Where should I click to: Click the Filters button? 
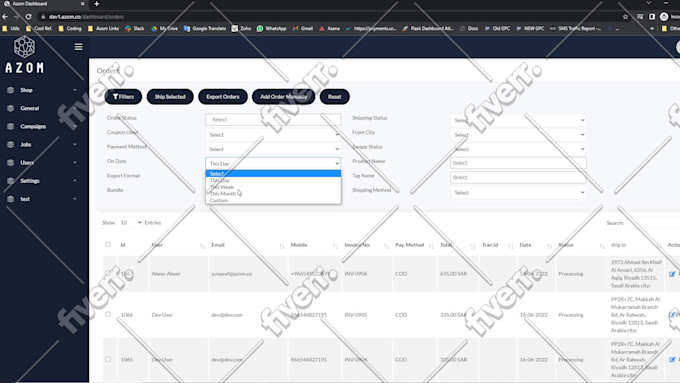[x=123, y=97]
